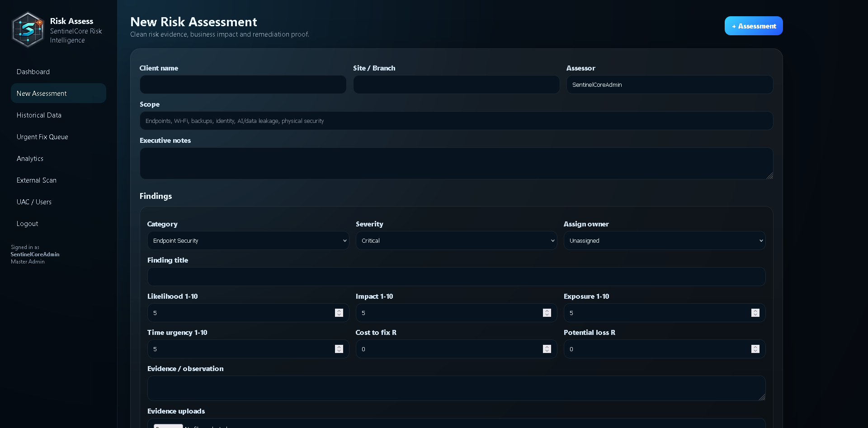Select New Assessment in sidebar
The width and height of the screenshot is (868, 428).
click(58, 94)
